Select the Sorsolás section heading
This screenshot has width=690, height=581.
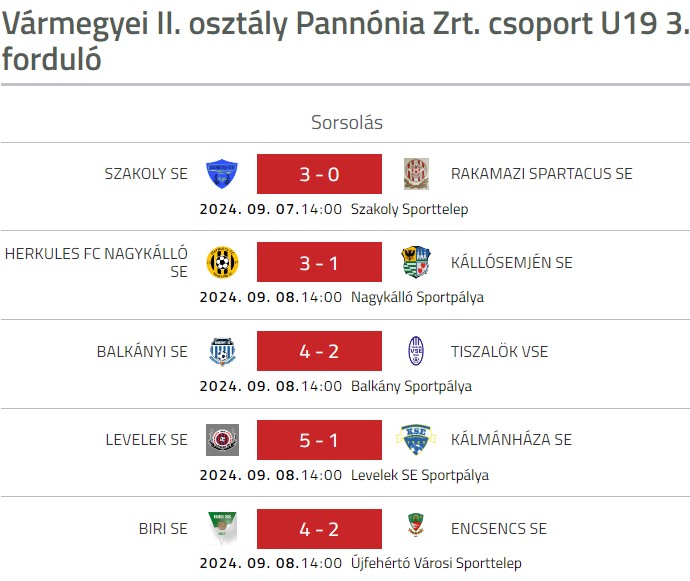[347, 122]
